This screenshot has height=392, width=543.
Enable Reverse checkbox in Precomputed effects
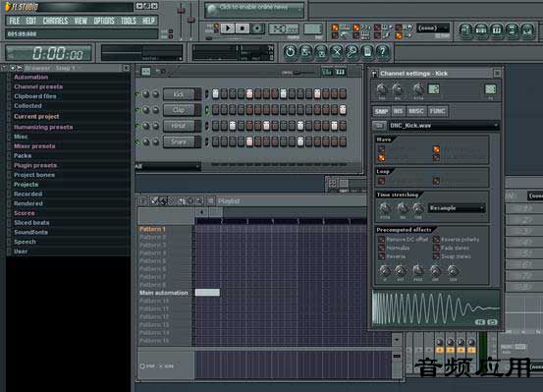382,256
